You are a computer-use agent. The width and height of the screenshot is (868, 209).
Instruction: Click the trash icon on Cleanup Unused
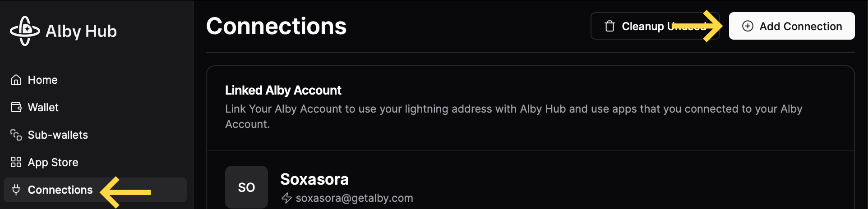tap(609, 27)
